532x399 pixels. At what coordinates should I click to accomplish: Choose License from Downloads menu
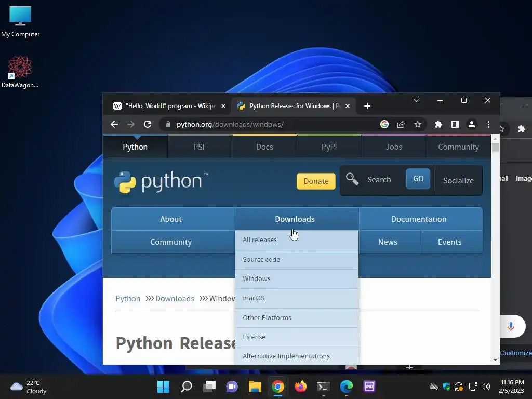click(x=297, y=337)
